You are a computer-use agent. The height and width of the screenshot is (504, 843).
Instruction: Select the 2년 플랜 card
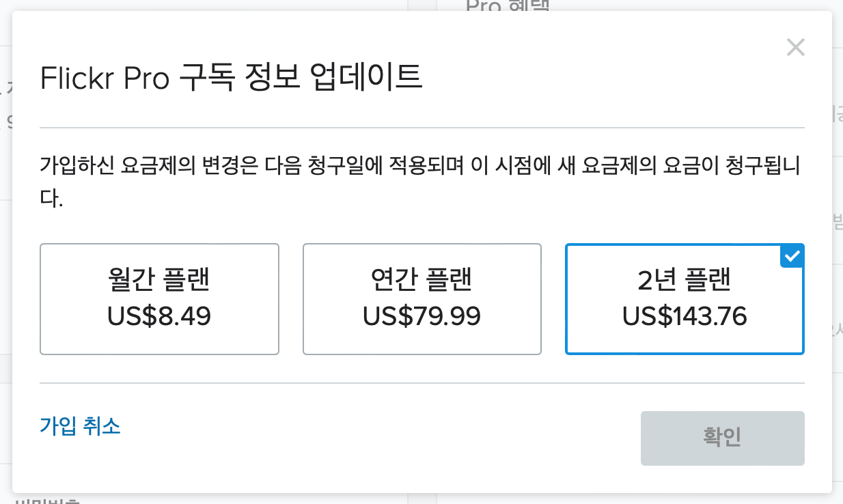[685, 299]
